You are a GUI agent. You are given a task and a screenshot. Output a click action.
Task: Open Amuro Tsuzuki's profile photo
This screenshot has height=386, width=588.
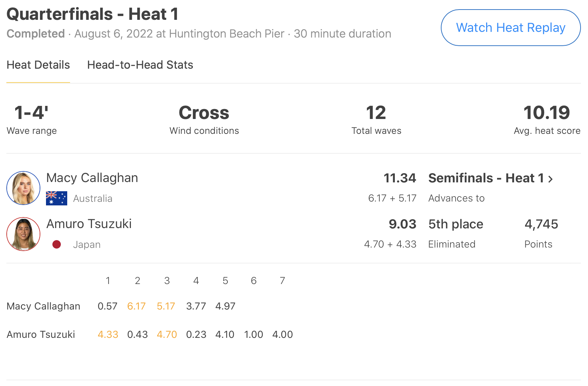[23, 234]
